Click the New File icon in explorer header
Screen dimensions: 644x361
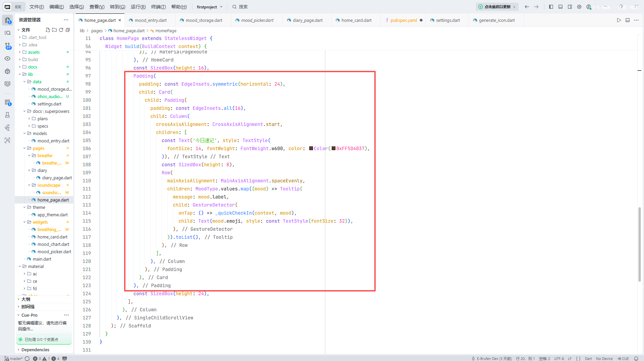(x=48, y=30)
